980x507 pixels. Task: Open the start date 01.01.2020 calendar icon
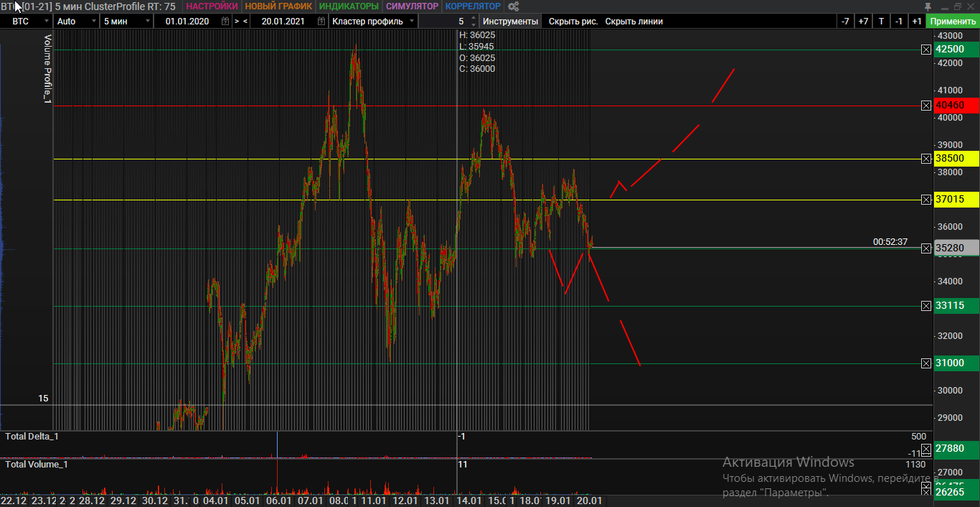(x=225, y=22)
